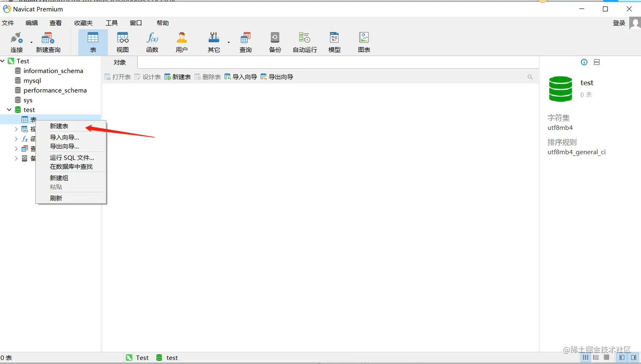Switch to list view in status bar
Viewport: 641px width, 364px height.
point(596,358)
